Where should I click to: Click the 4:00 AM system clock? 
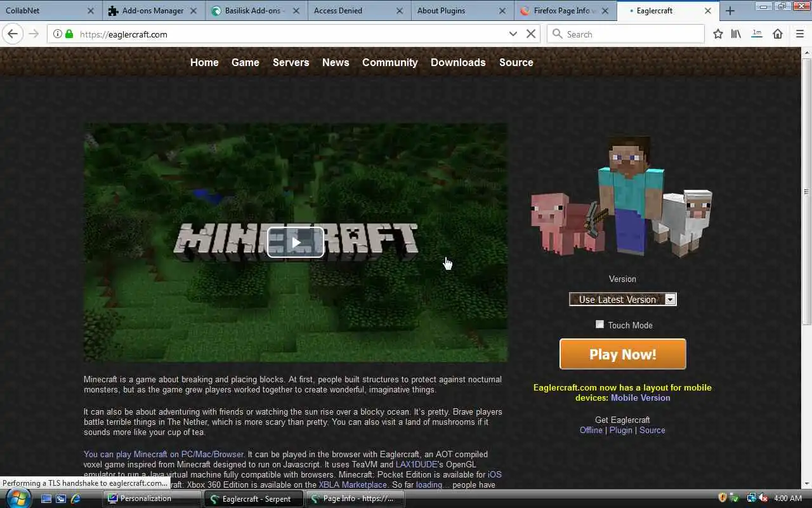pyautogui.click(x=788, y=498)
